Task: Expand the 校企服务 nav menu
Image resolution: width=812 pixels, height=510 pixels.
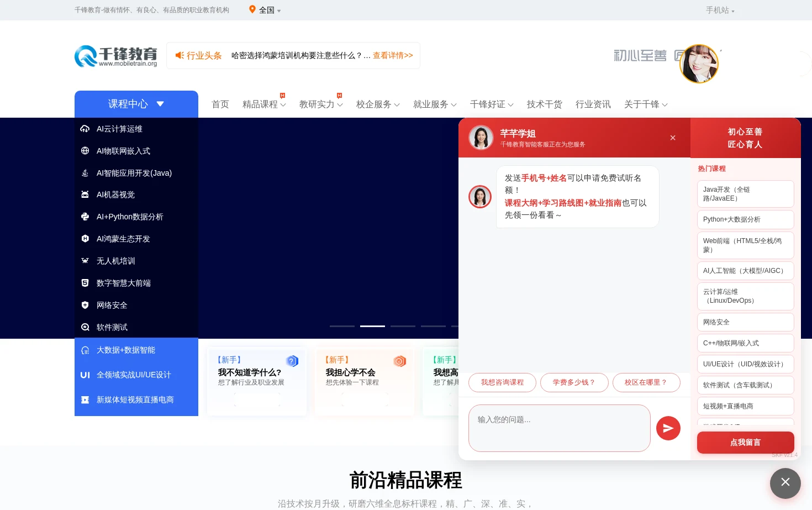Action: (x=378, y=104)
